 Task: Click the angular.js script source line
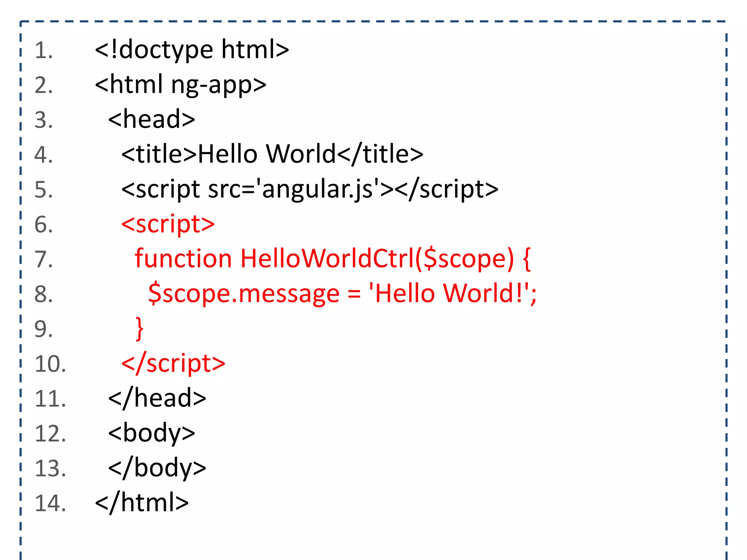(x=309, y=189)
